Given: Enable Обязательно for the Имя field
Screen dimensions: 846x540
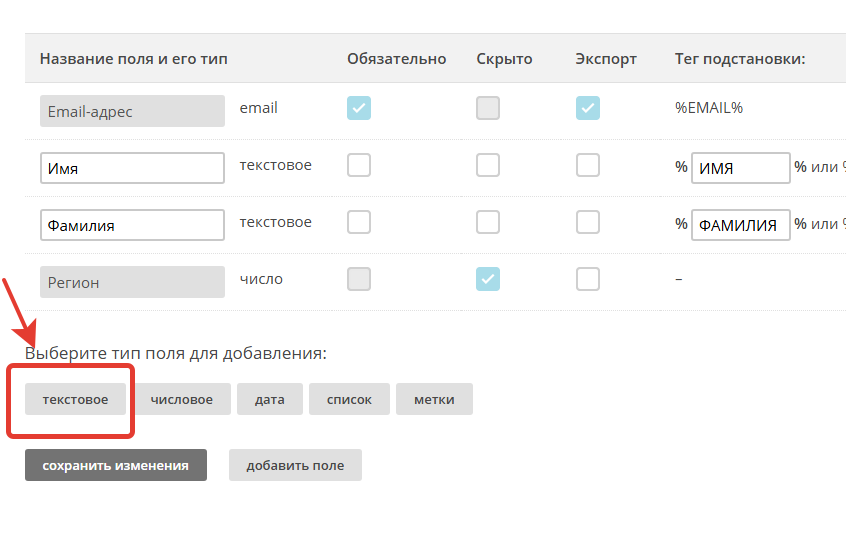Looking at the screenshot, I should point(359,165).
